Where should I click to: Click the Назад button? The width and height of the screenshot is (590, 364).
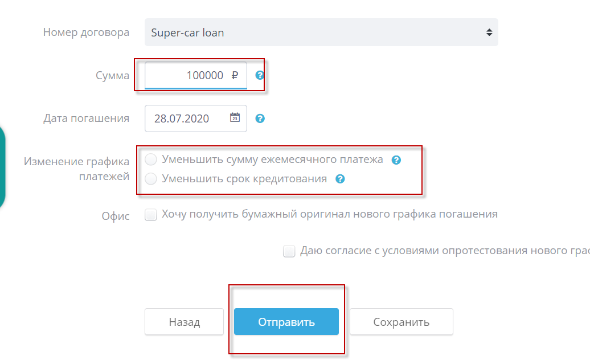(184, 322)
